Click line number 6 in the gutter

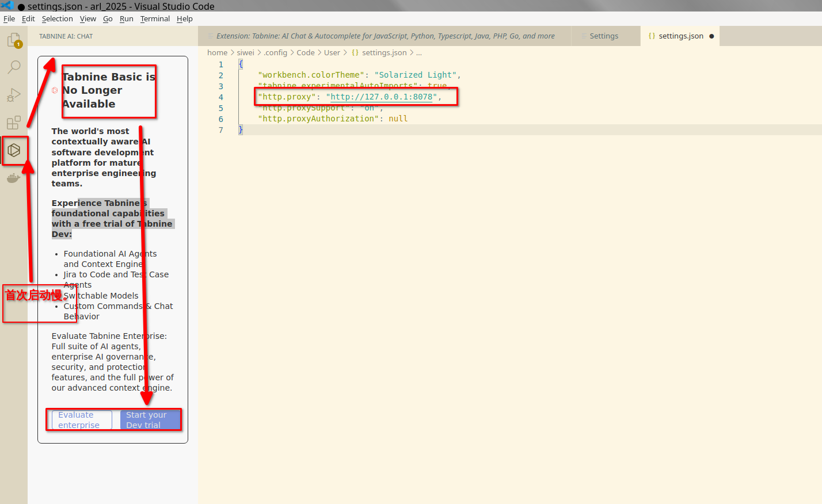(x=220, y=119)
